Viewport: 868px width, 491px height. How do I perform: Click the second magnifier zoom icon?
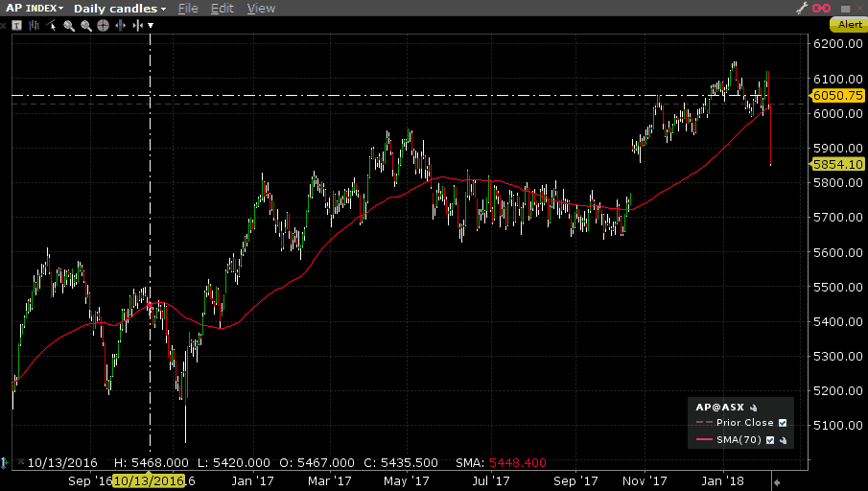[x=86, y=25]
